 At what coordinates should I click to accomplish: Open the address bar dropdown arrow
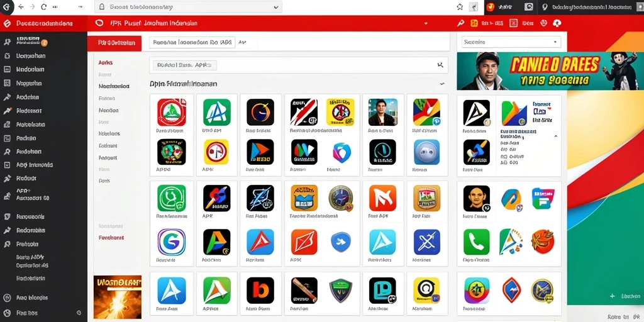[x=276, y=7]
